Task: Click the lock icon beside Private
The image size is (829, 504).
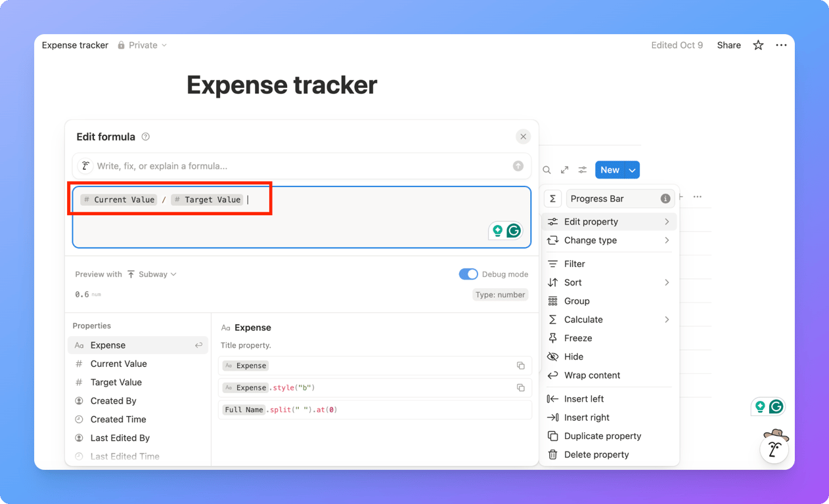Action: [122, 45]
